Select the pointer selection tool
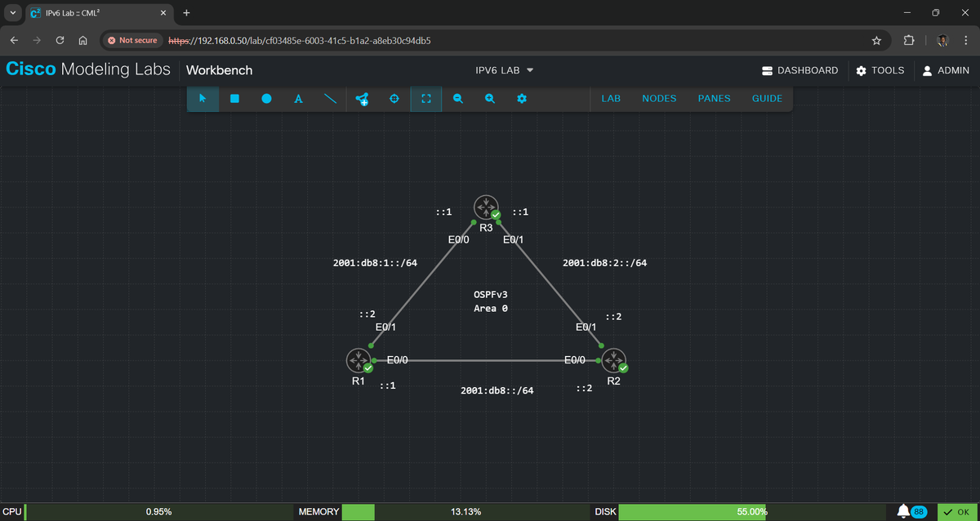This screenshot has width=980, height=521. pyautogui.click(x=203, y=99)
